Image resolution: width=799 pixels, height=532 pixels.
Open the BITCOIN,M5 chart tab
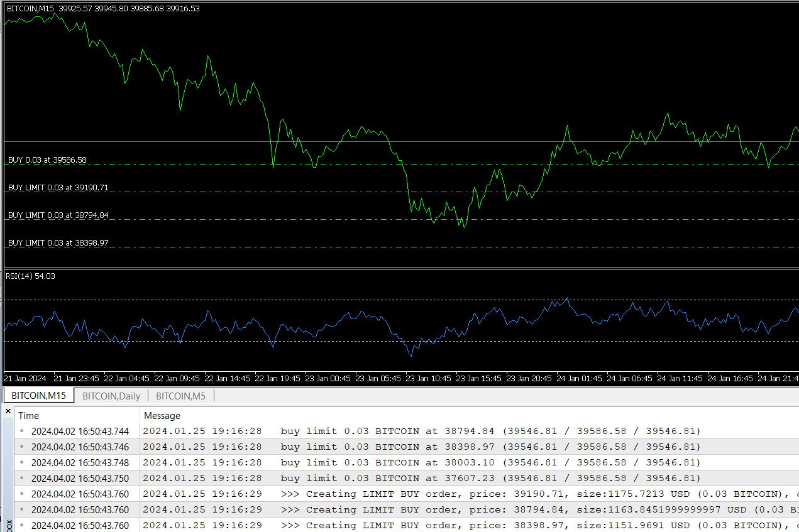tap(180, 396)
